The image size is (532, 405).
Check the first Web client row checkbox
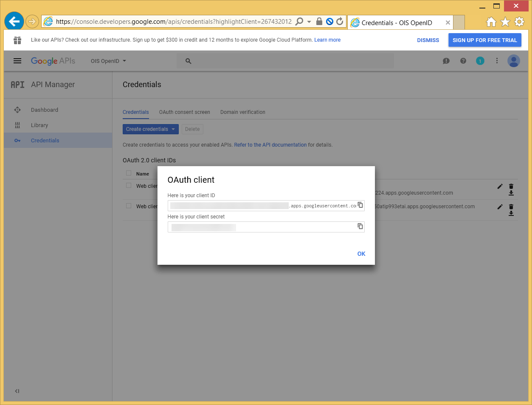tap(129, 185)
